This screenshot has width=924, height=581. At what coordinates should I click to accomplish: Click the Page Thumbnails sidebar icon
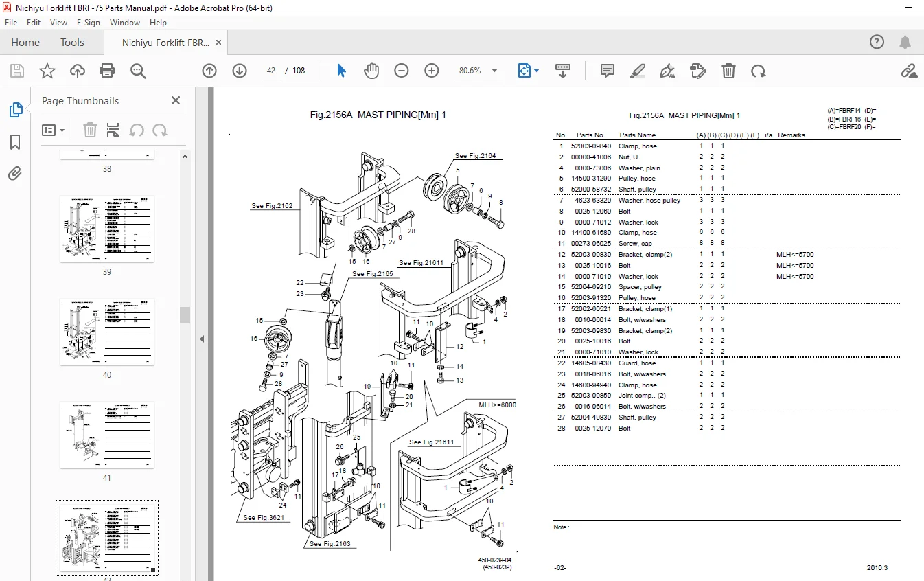pyautogui.click(x=15, y=110)
